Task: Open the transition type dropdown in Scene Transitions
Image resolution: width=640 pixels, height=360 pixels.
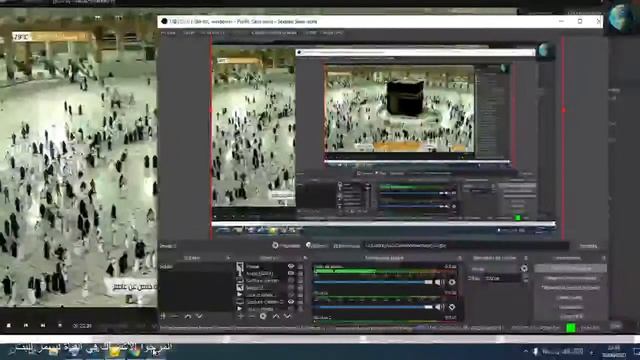Action: coord(494,269)
